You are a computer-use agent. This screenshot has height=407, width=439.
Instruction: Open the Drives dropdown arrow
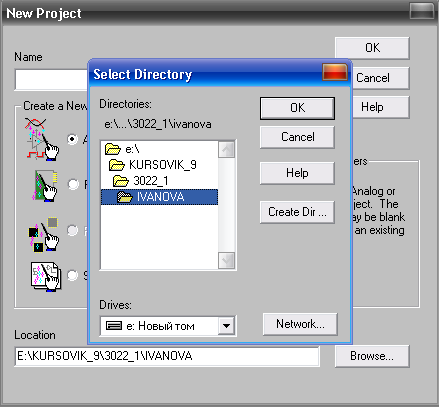226,326
